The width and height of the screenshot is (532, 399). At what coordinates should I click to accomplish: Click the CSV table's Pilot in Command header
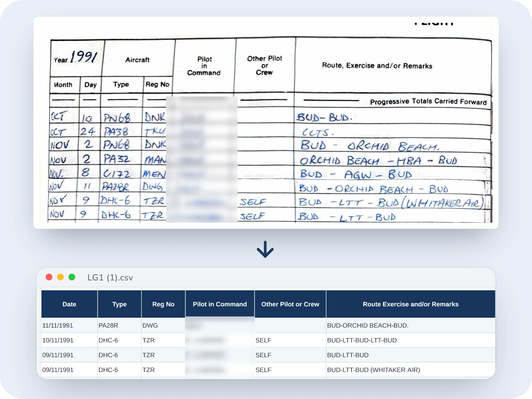(220, 304)
